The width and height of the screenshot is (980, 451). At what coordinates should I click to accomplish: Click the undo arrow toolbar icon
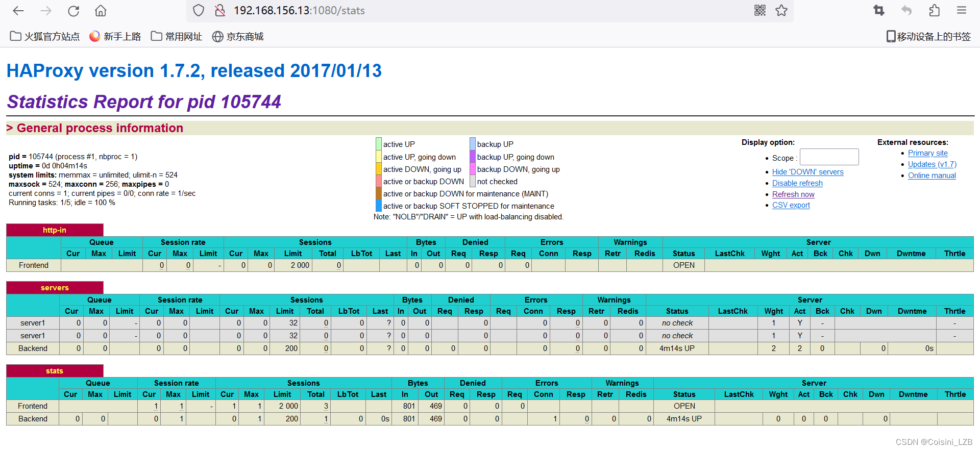pos(906,11)
